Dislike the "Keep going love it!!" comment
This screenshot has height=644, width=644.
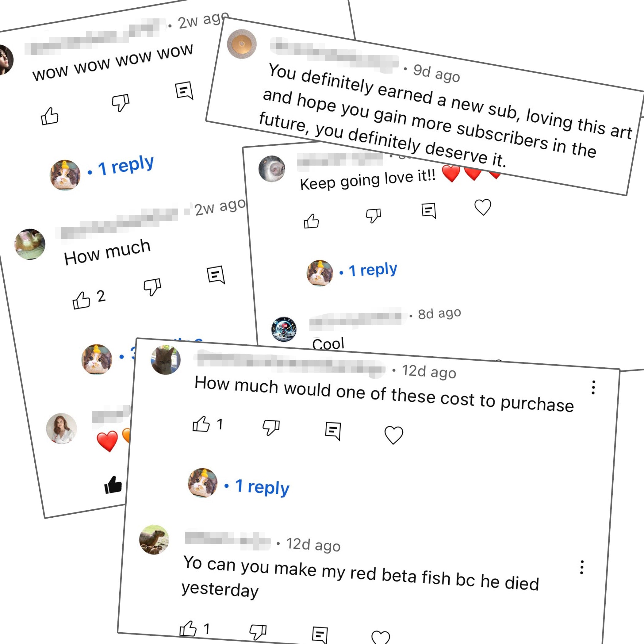pyautogui.click(x=373, y=215)
